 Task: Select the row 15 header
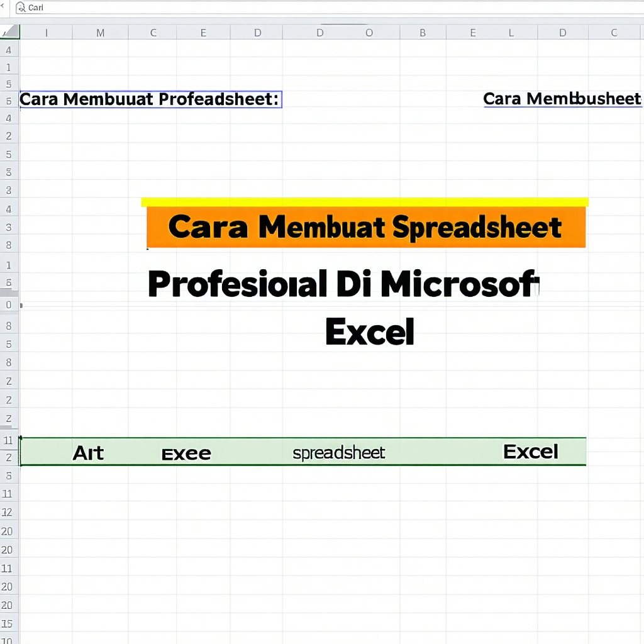[8, 623]
